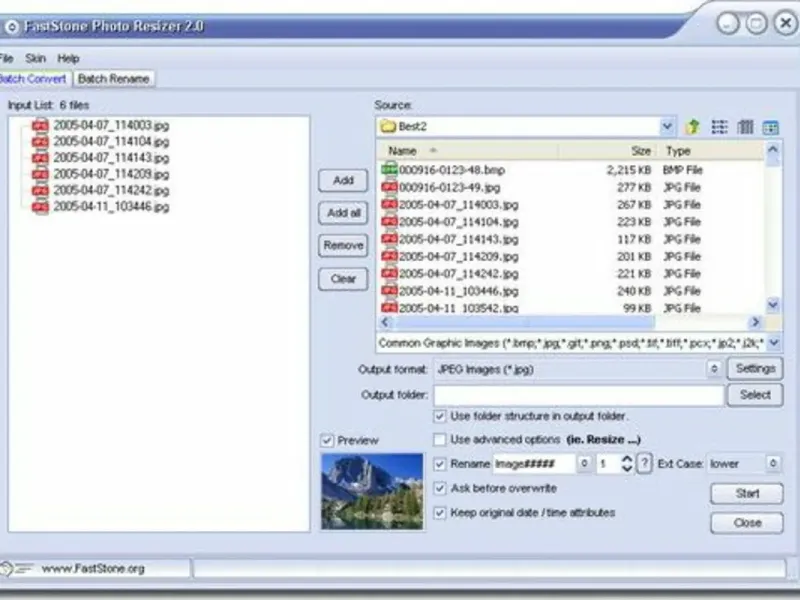The image size is (800, 600).
Task: Click the Close button
Action: click(x=747, y=523)
